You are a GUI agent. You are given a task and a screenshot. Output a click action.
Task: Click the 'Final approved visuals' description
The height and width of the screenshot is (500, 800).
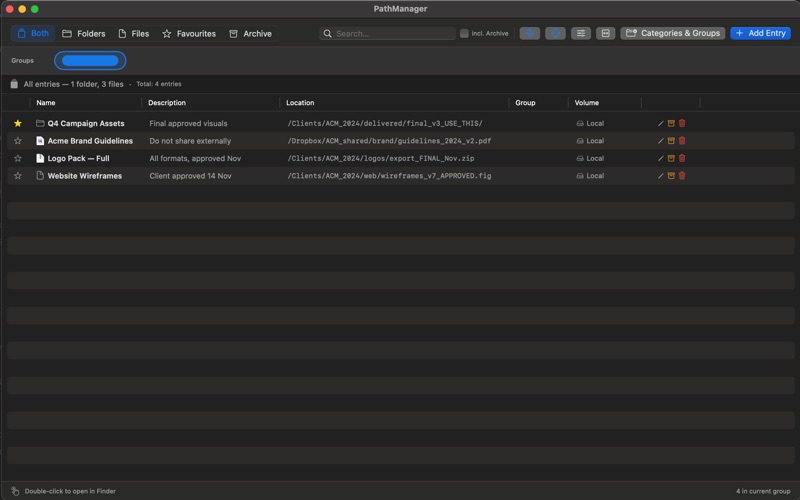(188, 123)
